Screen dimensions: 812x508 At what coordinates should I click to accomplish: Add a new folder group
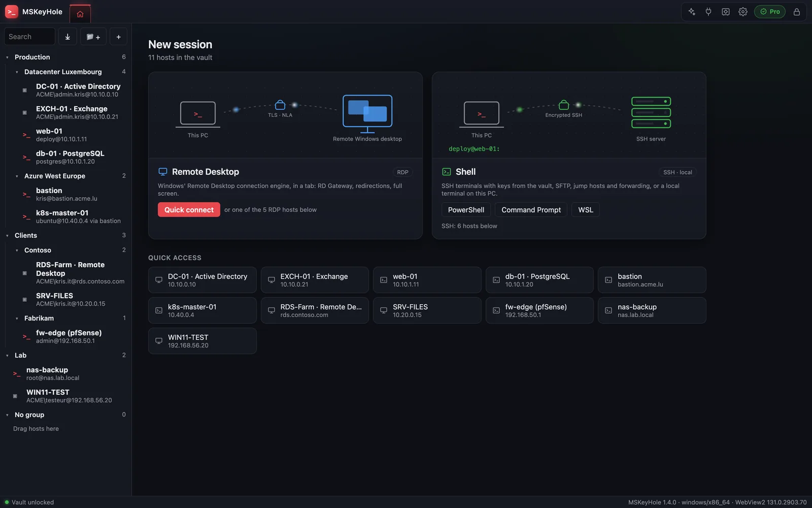(93, 37)
